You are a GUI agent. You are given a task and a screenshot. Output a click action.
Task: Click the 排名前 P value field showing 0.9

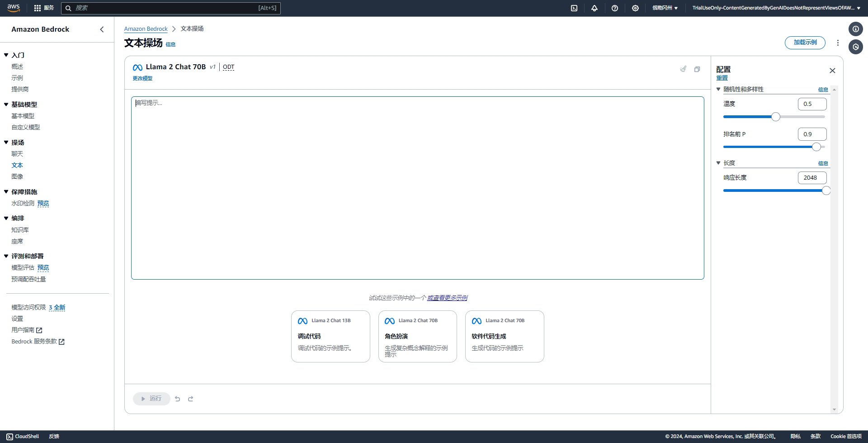pyautogui.click(x=812, y=134)
